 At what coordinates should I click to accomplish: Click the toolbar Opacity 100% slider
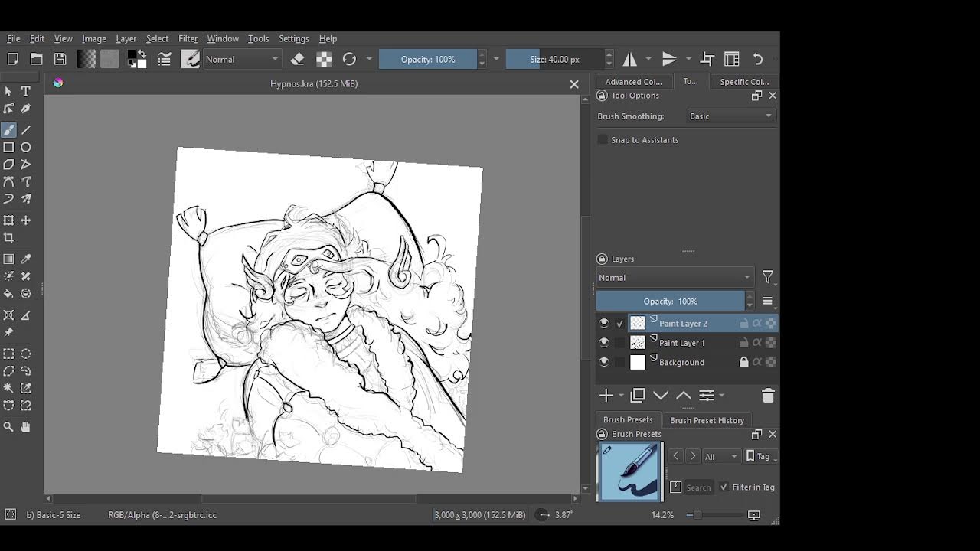click(x=428, y=59)
